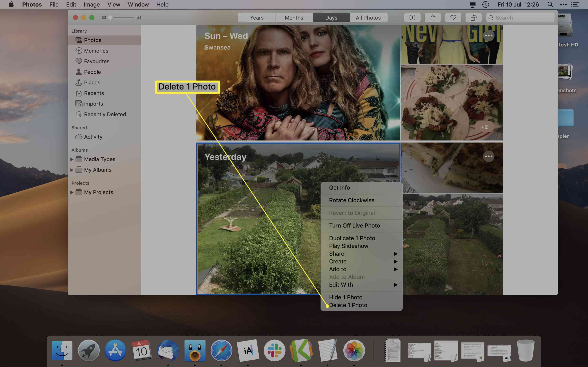
Task: Click the Share toolbar icon
Action: click(433, 17)
